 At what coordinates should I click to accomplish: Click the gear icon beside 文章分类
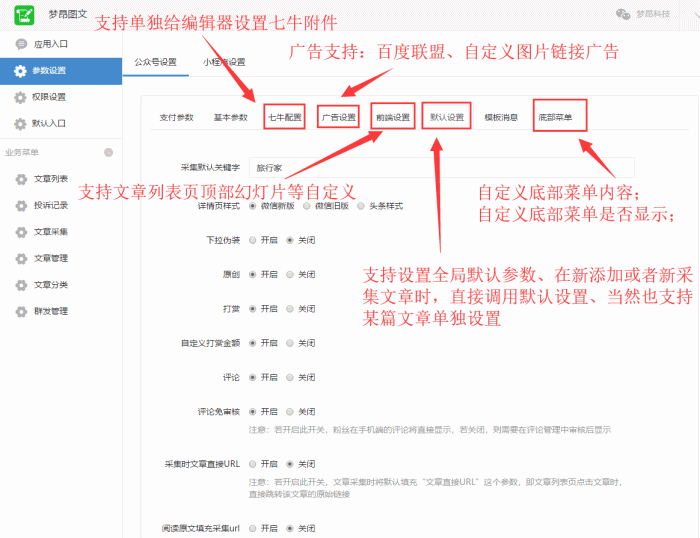[21, 285]
